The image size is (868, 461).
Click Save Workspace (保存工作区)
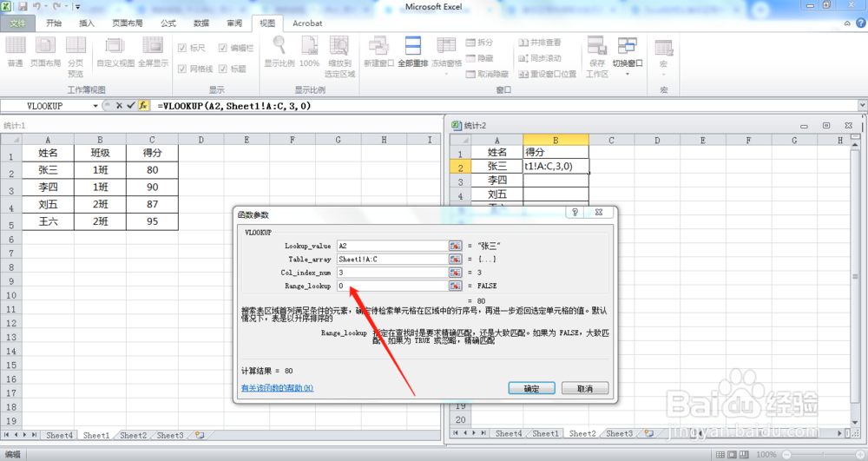pyautogui.click(x=597, y=56)
